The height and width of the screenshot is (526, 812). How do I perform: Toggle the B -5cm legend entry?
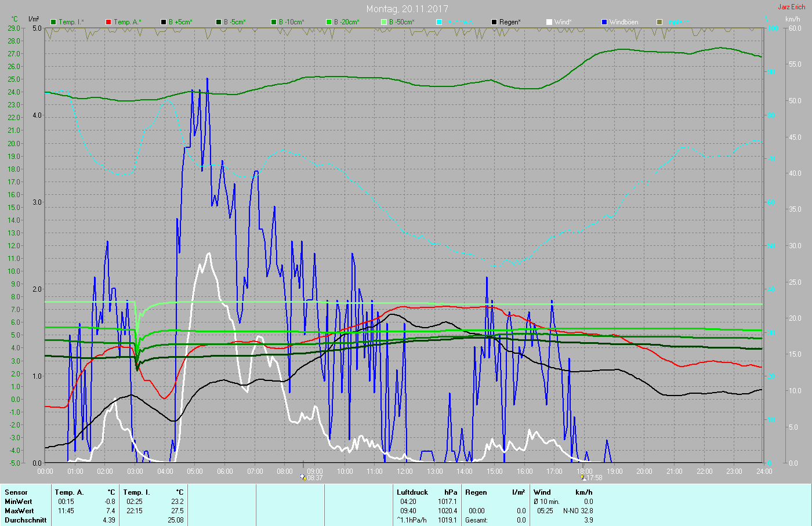point(234,22)
